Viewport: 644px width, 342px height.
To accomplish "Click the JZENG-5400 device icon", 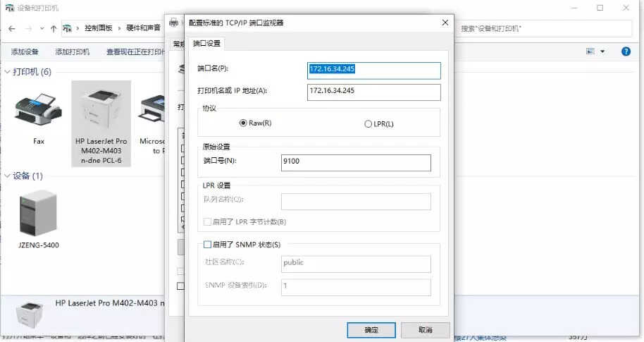I will tap(39, 212).
